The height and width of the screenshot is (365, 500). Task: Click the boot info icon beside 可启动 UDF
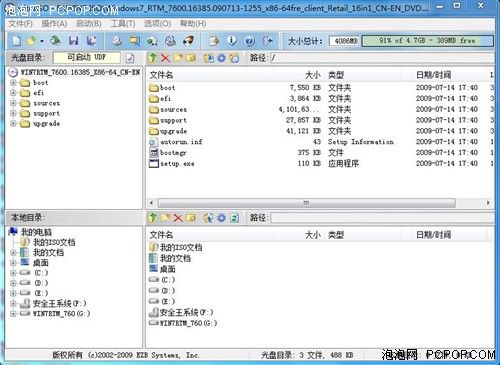130,58
